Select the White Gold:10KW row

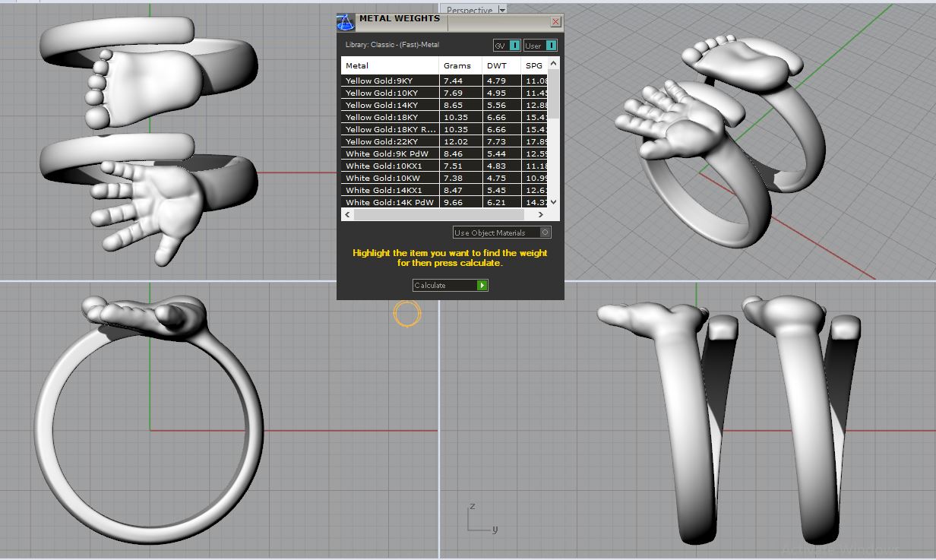(383, 178)
